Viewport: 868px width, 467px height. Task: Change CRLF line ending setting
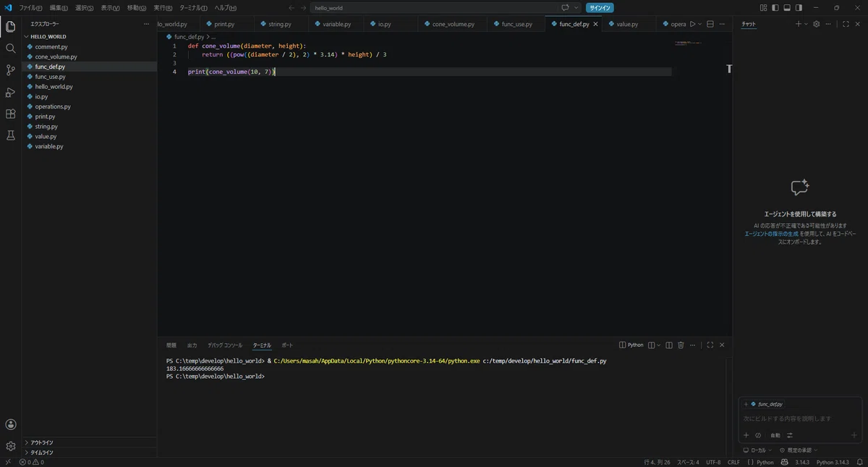pos(733,462)
